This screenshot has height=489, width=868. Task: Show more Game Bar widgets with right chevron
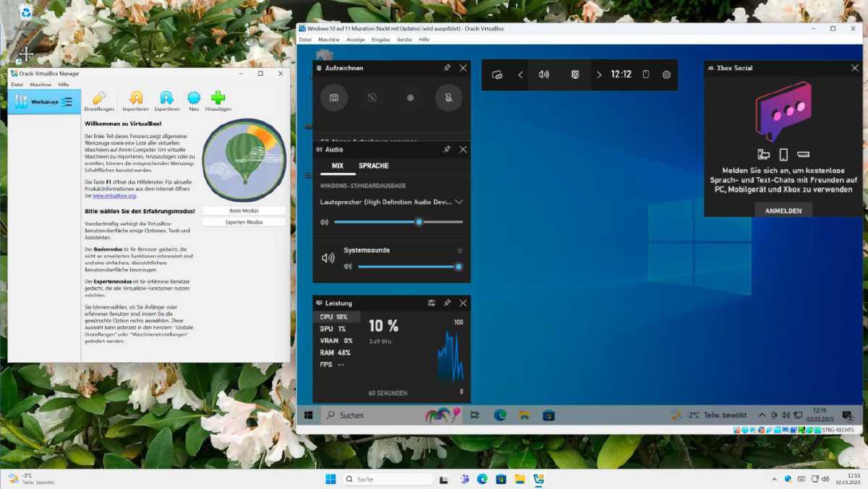pos(599,75)
